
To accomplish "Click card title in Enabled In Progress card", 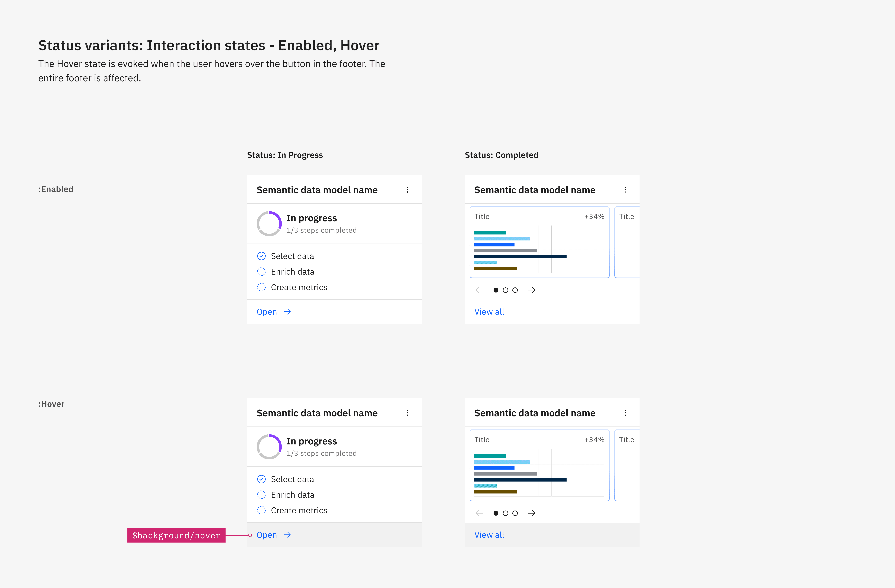I will pyautogui.click(x=317, y=190).
